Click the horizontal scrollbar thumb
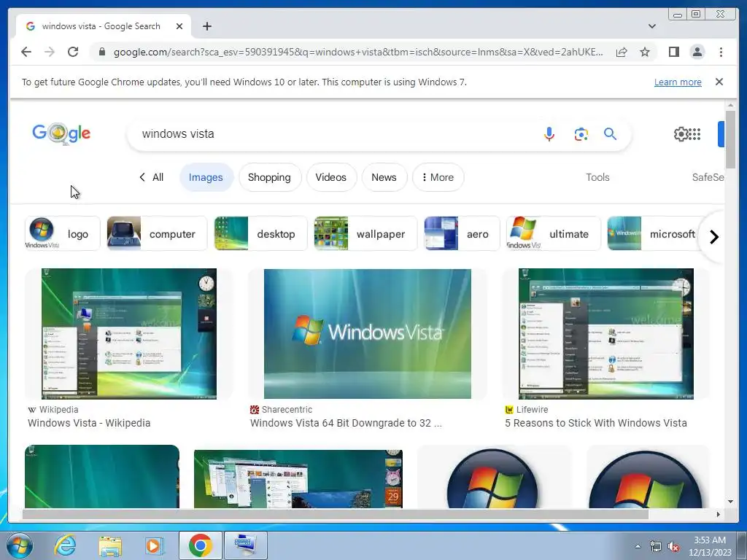This screenshot has width=747, height=560. click(x=336, y=514)
